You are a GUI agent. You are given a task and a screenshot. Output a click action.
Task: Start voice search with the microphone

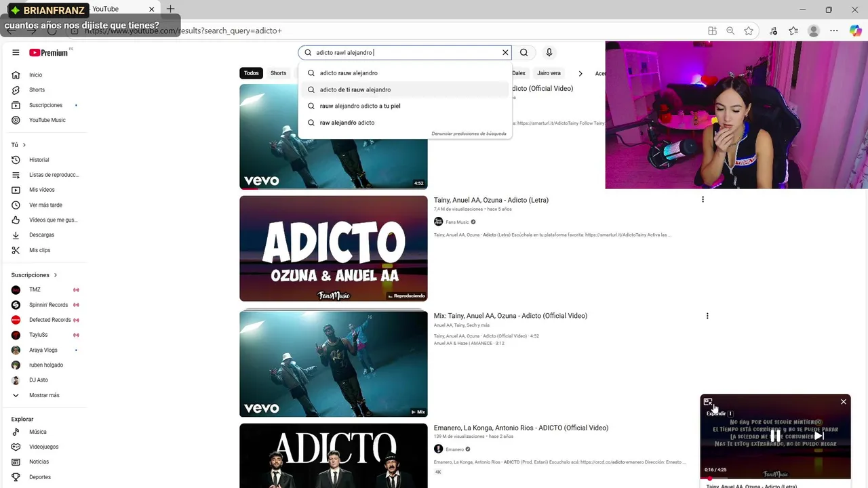pos(549,52)
